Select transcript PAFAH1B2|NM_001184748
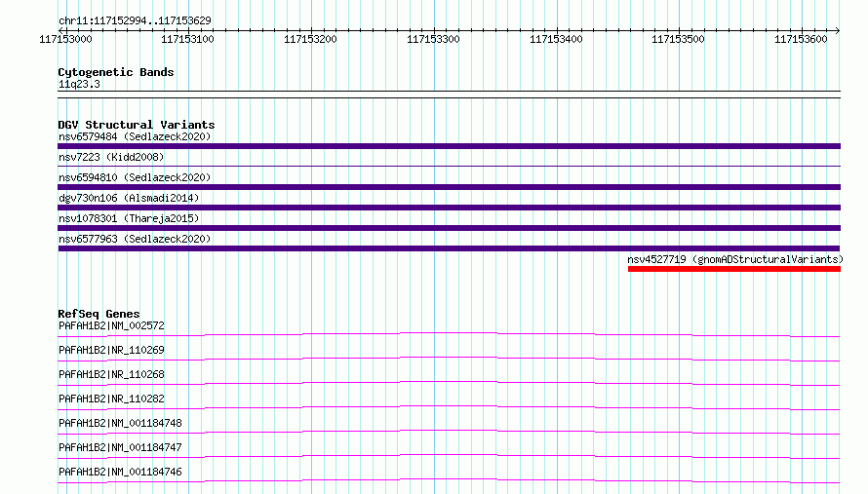This screenshot has height=494, width=868. click(120, 423)
